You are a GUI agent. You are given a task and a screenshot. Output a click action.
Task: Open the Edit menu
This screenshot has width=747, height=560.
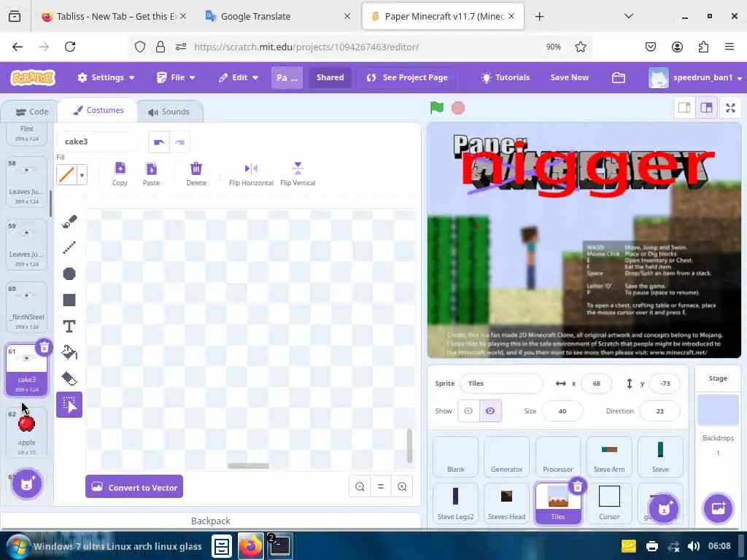click(x=239, y=77)
